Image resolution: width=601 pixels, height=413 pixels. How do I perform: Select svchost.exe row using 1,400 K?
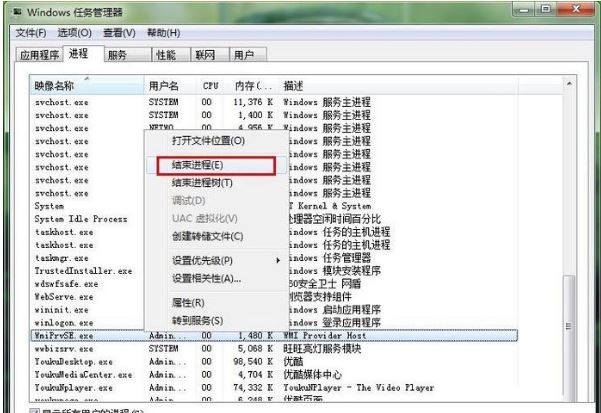(x=274, y=115)
